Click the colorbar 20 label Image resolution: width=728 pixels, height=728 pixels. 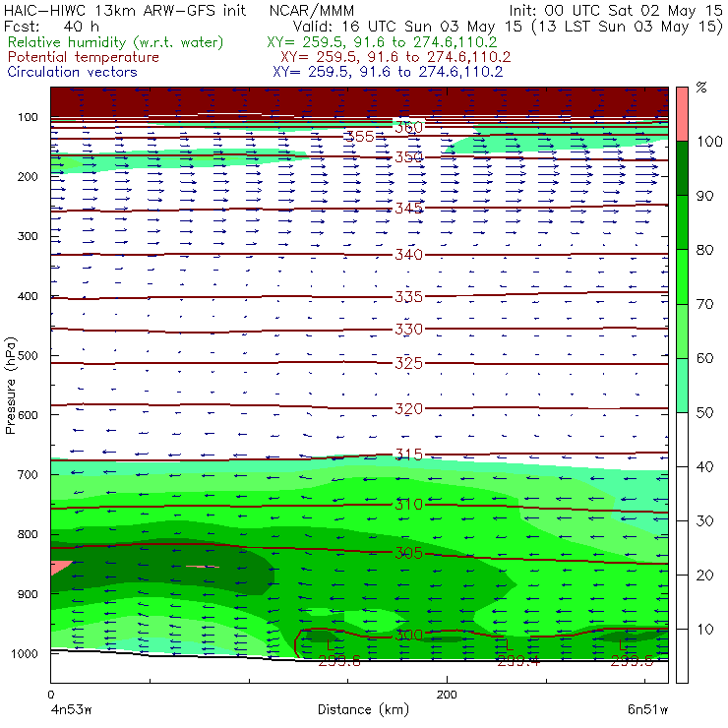point(704,576)
